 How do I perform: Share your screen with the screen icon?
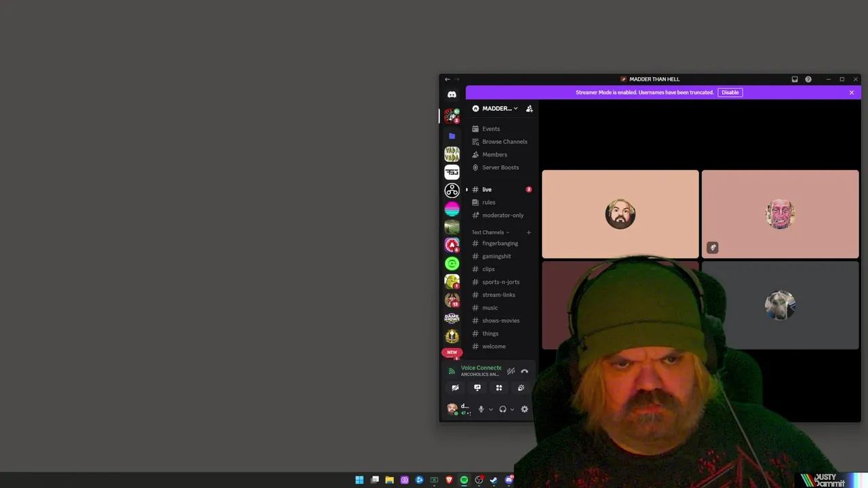(x=477, y=388)
